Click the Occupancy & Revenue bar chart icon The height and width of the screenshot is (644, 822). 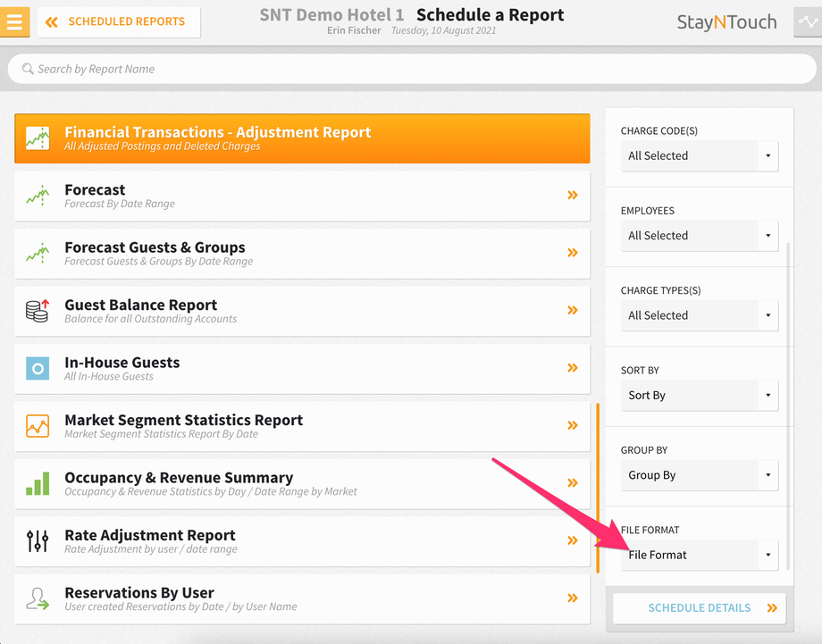pos(38,483)
